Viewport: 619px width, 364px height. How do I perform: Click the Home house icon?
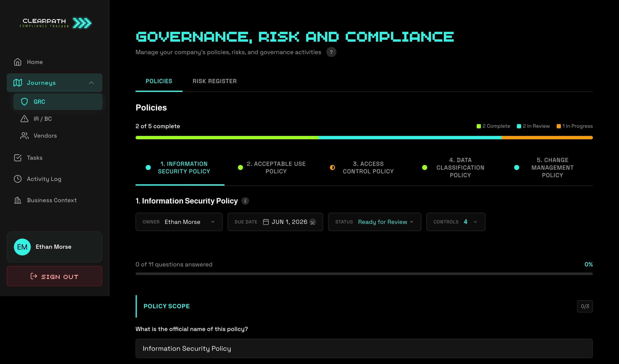pos(18,62)
